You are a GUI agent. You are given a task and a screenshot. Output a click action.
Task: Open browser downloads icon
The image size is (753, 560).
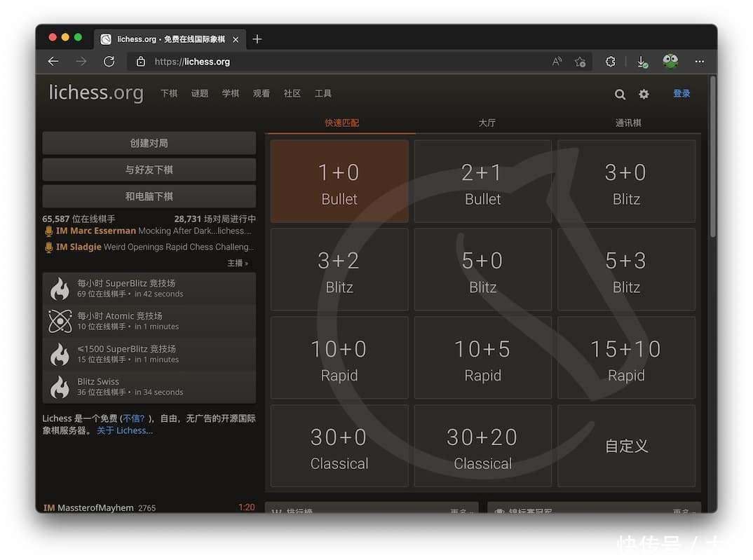click(642, 62)
